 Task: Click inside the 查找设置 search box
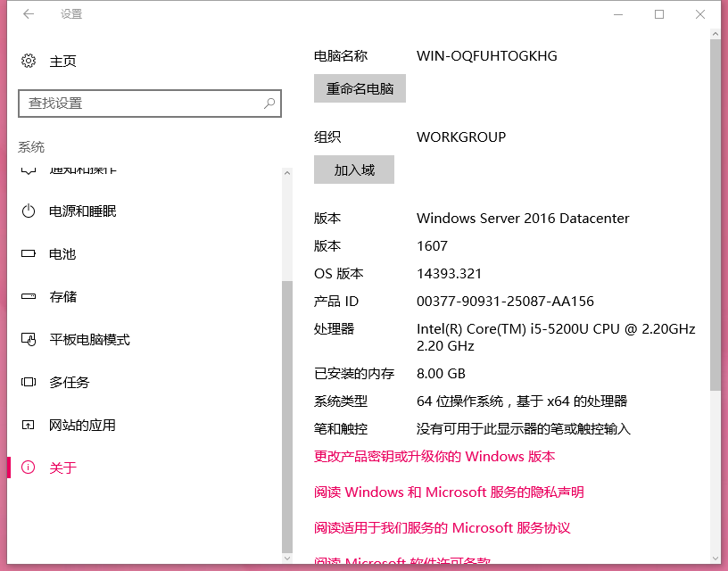click(134, 103)
